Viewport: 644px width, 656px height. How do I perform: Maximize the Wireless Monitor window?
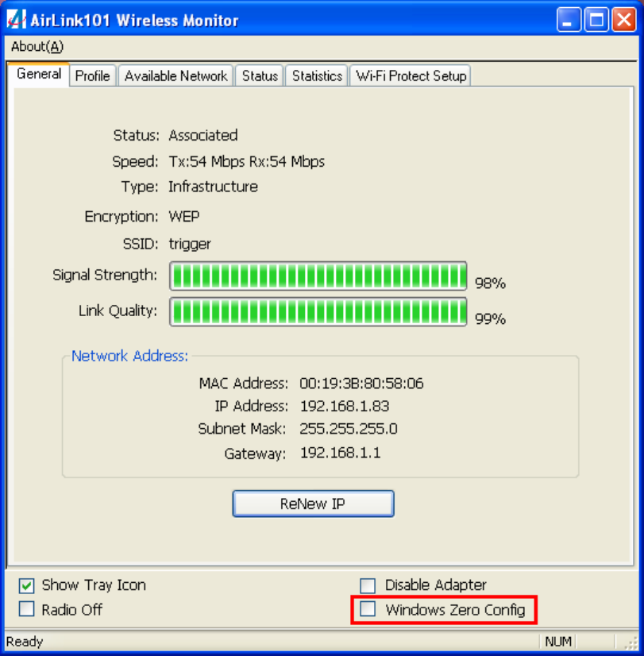[x=596, y=20]
